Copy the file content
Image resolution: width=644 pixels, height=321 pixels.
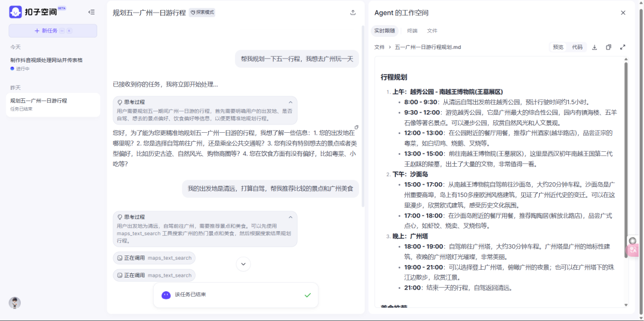click(x=609, y=47)
